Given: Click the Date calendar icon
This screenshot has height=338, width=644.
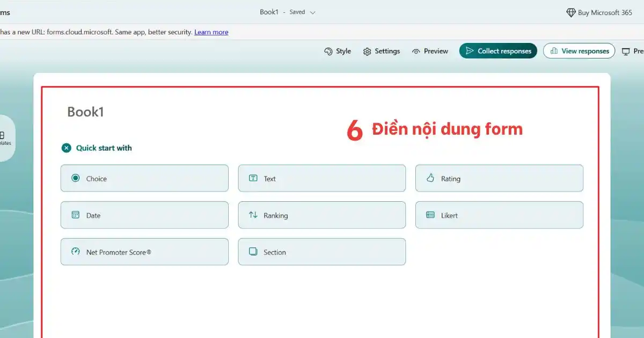Looking at the screenshot, I should pos(76,215).
